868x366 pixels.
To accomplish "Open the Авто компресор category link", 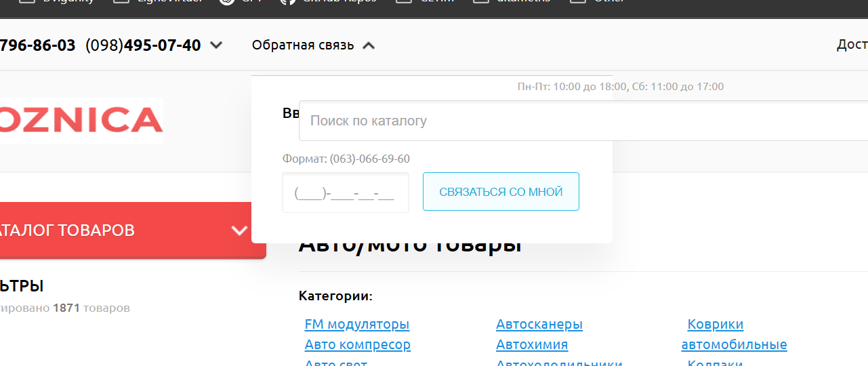I will coord(358,345).
